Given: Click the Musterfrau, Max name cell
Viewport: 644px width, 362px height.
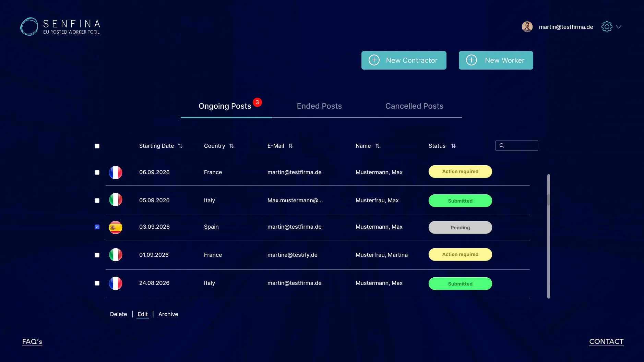Looking at the screenshot, I should 377,201.
